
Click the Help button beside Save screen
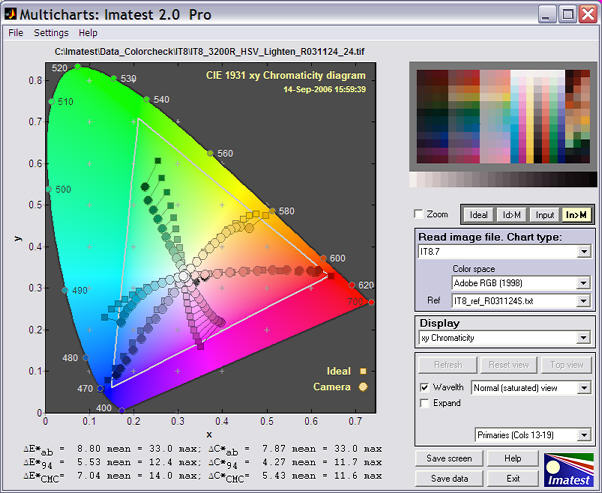(x=513, y=458)
